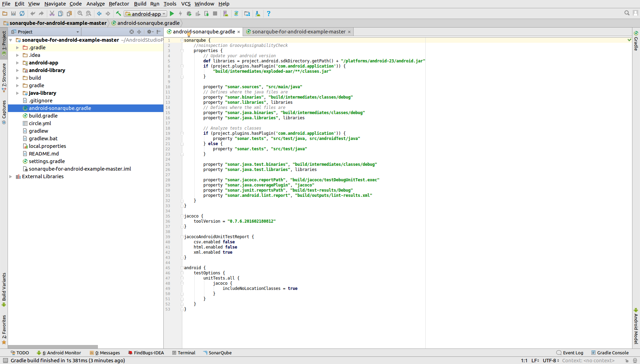Open the SDK Manager icon
The image size is (640, 364).
pos(258,13)
